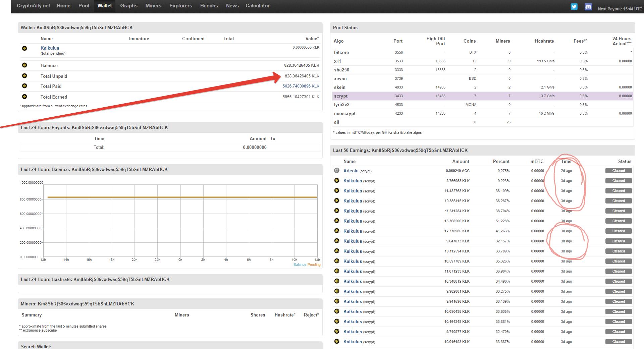The height and width of the screenshot is (349, 644).
Task: Click the Kalkulus icon next to 9.740977 KLK
Action: coord(337,331)
